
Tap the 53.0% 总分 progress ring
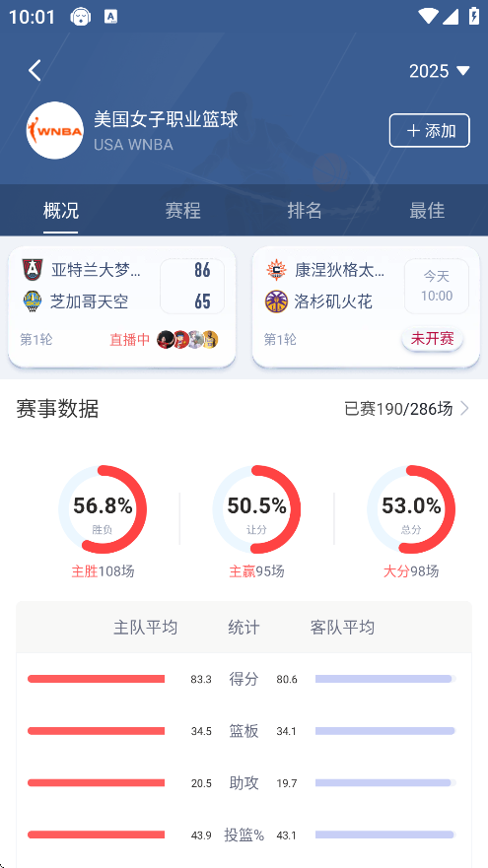click(411, 509)
